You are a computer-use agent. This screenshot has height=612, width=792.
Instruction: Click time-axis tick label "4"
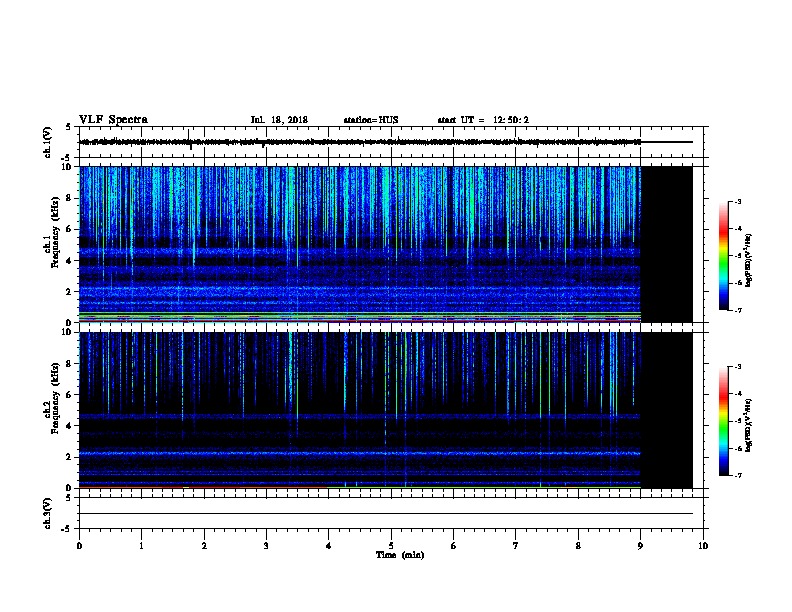[x=328, y=546]
